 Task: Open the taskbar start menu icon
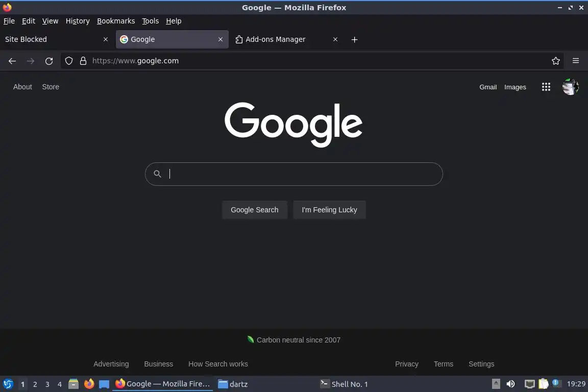tap(8, 384)
